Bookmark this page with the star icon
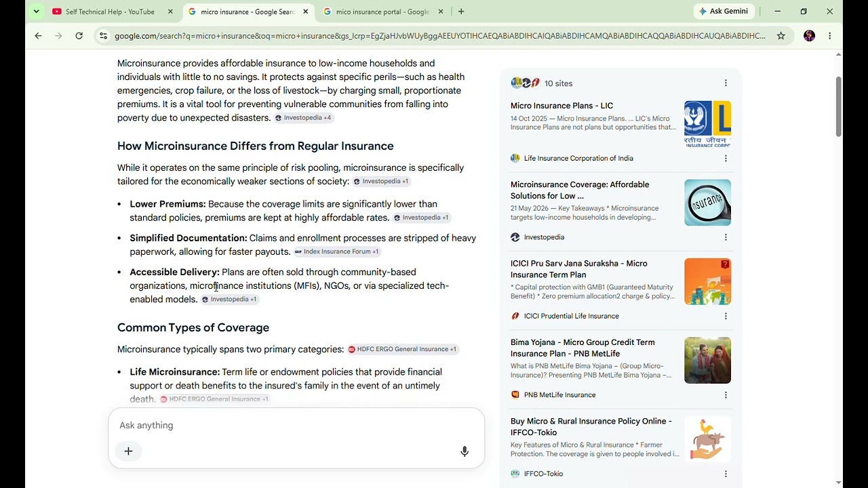The image size is (868, 488). tap(781, 36)
